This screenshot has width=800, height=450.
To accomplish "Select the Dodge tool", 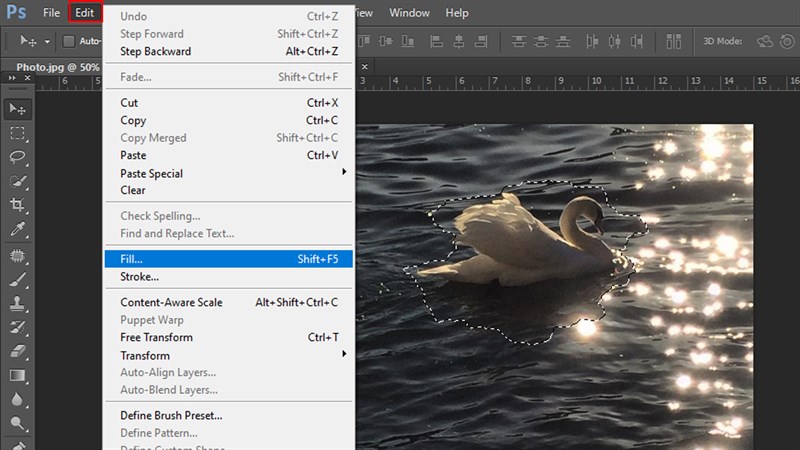I will point(17,423).
